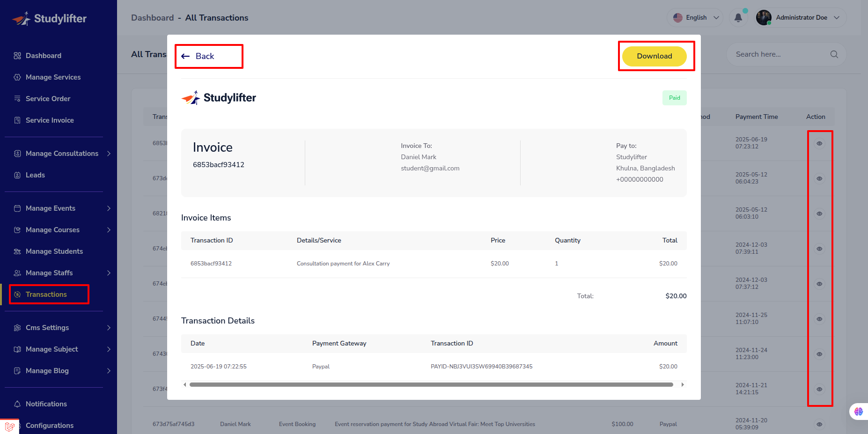Click the back arrow icon in modal

click(x=185, y=56)
